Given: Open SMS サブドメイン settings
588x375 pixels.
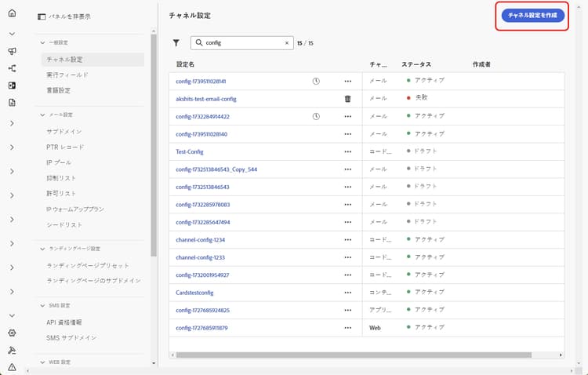Looking at the screenshot, I should [71, 338].
